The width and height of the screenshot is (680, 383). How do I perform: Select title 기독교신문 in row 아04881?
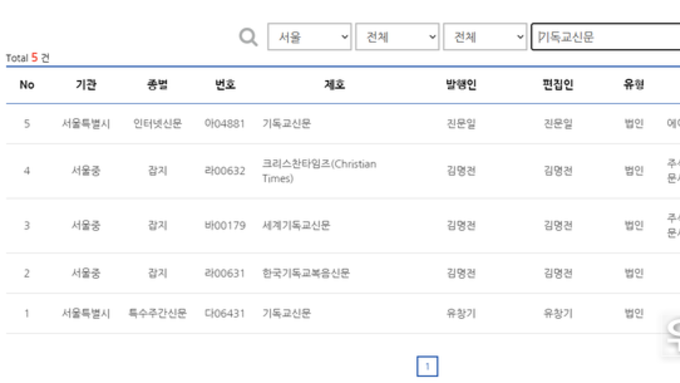286,124
